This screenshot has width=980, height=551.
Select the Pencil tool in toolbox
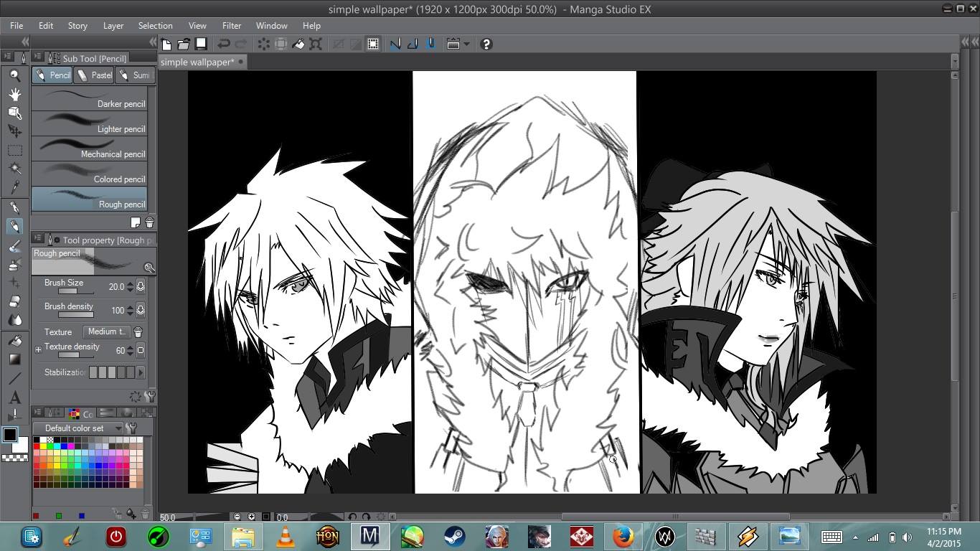coord(14,226)
